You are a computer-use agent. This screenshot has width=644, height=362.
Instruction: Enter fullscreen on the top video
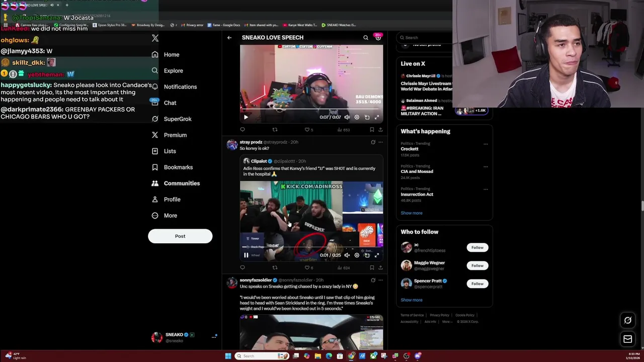coord(377,117)
